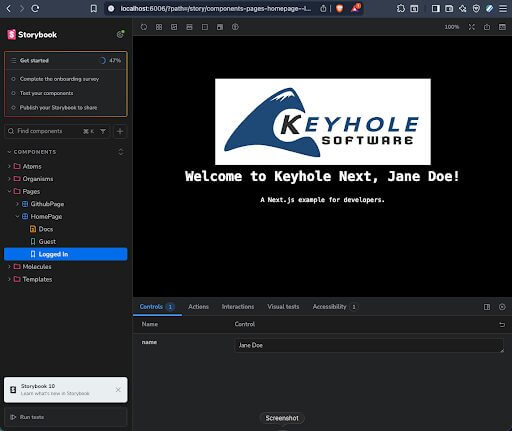512x431 pixels.
Task: Switch to the Controls tab
Action: [157, 307]
